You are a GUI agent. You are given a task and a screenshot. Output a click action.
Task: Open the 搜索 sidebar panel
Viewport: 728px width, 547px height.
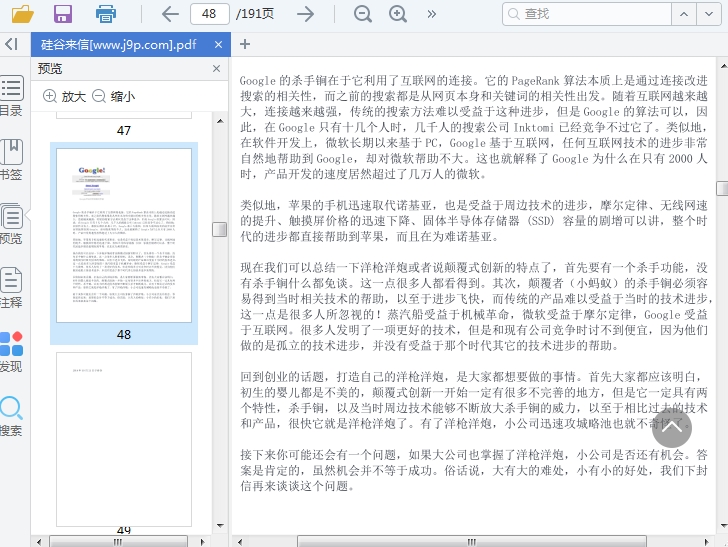pos(11,416)
